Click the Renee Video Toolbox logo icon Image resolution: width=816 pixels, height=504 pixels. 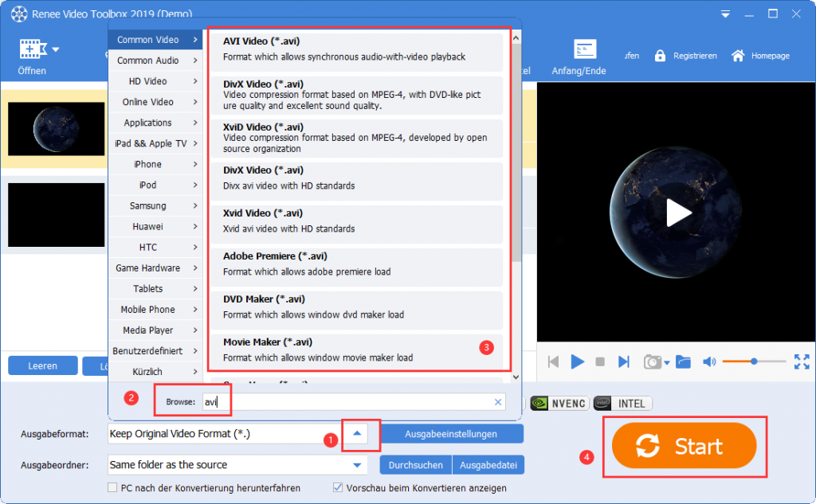[x=19, y=14]
